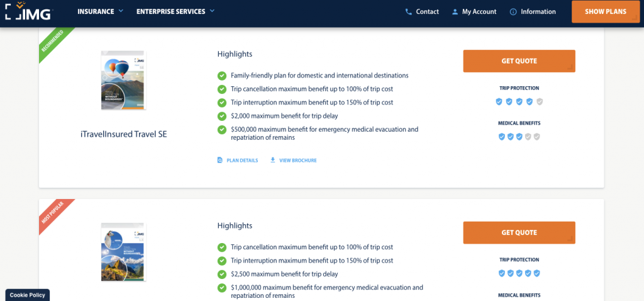Get quote for iTravelInsured Travel SE
This screenshot has height=301, width=644.
click(519, 61)
